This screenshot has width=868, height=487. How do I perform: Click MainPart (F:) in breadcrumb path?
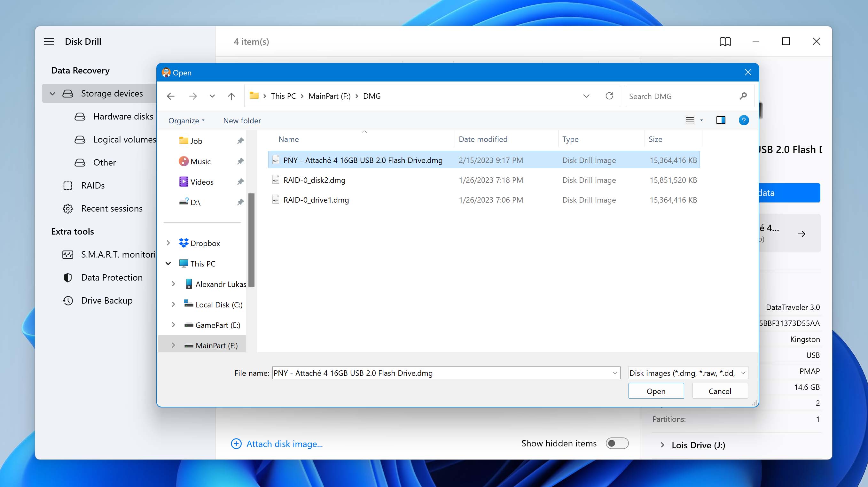pos(330,96)
